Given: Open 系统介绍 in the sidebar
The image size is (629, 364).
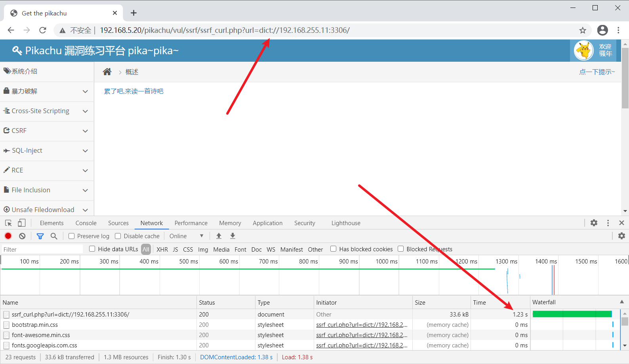Looking at the screenshot, I should 47,71.
